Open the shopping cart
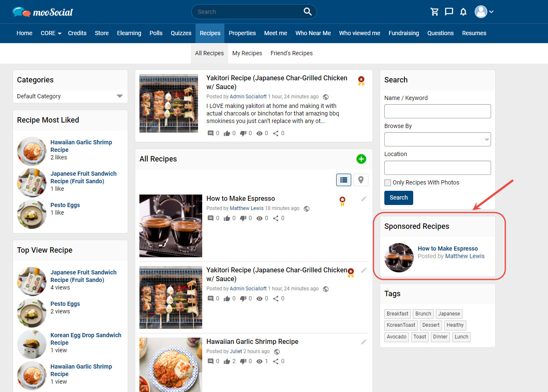Viewport: 548px width, 392px height. click(435, 12)
